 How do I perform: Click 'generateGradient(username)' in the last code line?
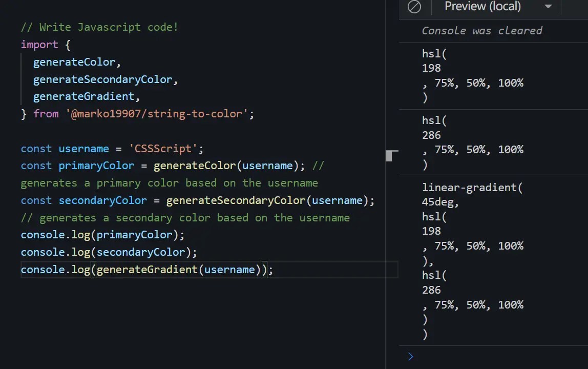coord(178,270)
